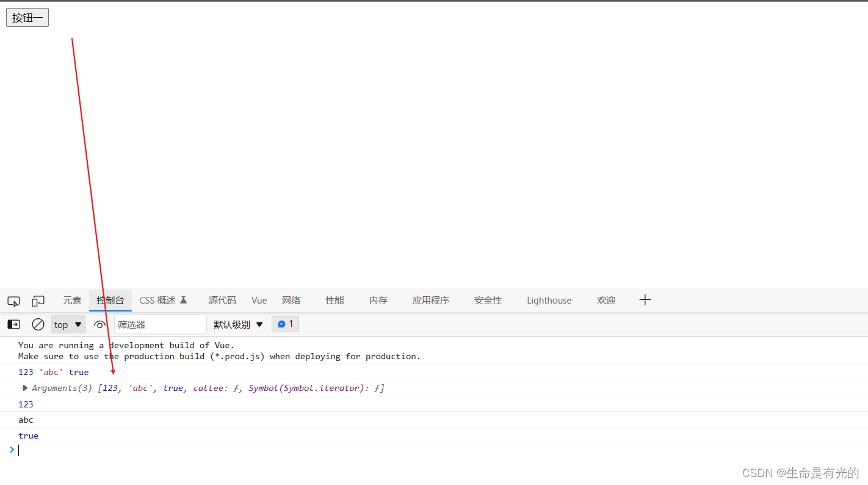The width and height of the screenshot is (868, 485).
Task: Open the Vue devtools tab
Action: tap(259, 301)
